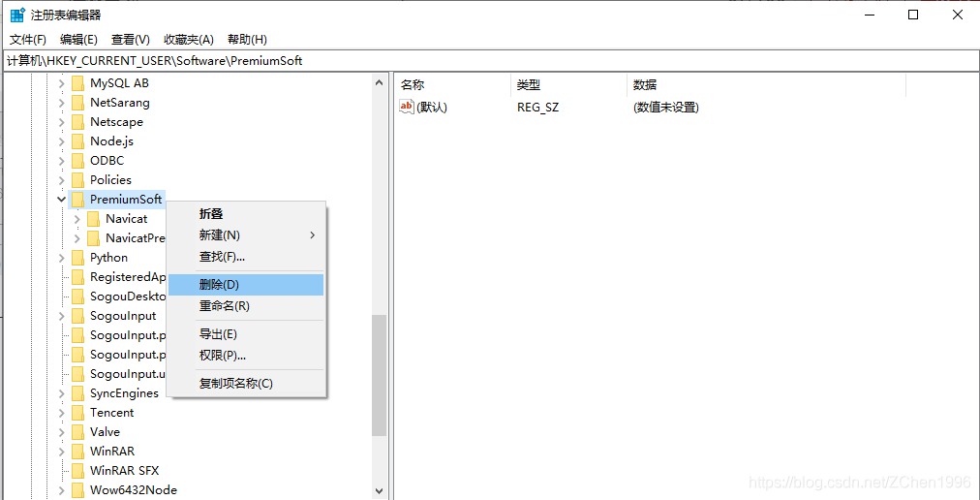Click the Registry Editor app icon in title bar
This screenshot has height=500, width=980.
[x=17, y=15]
